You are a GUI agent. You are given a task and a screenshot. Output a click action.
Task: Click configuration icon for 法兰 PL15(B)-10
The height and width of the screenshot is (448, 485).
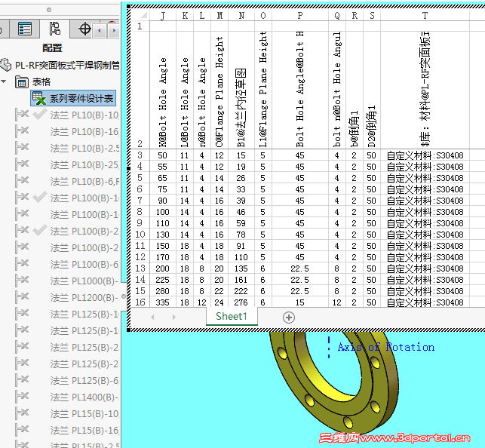point(22,413)
